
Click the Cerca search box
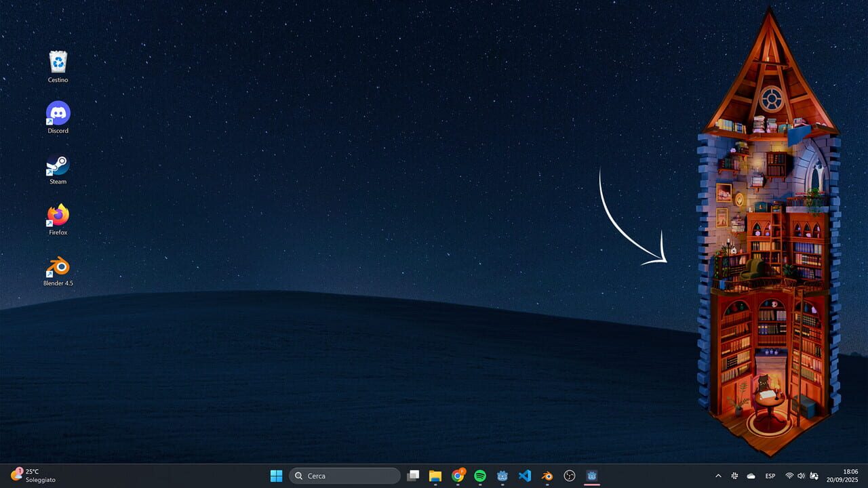(x=344, y=475)
